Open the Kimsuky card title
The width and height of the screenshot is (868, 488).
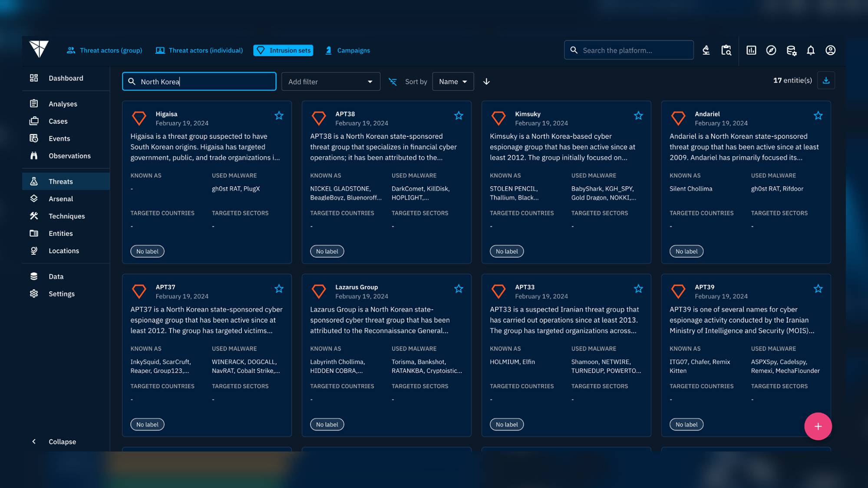528,114
